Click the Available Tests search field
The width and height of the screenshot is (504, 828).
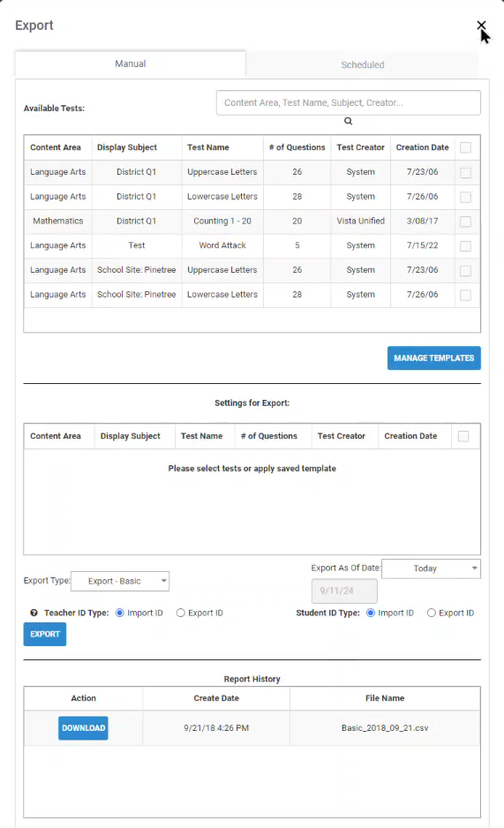click(x=349, y=103)
